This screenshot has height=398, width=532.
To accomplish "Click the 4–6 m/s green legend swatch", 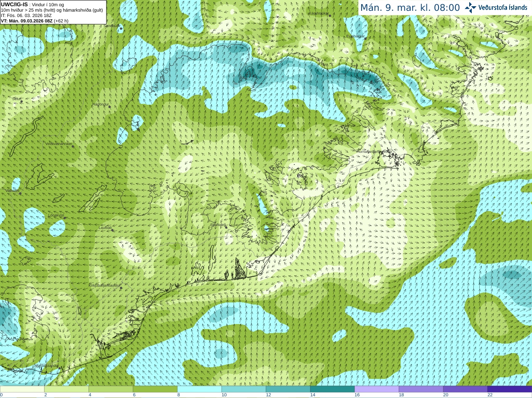I will tap(111, 389).
